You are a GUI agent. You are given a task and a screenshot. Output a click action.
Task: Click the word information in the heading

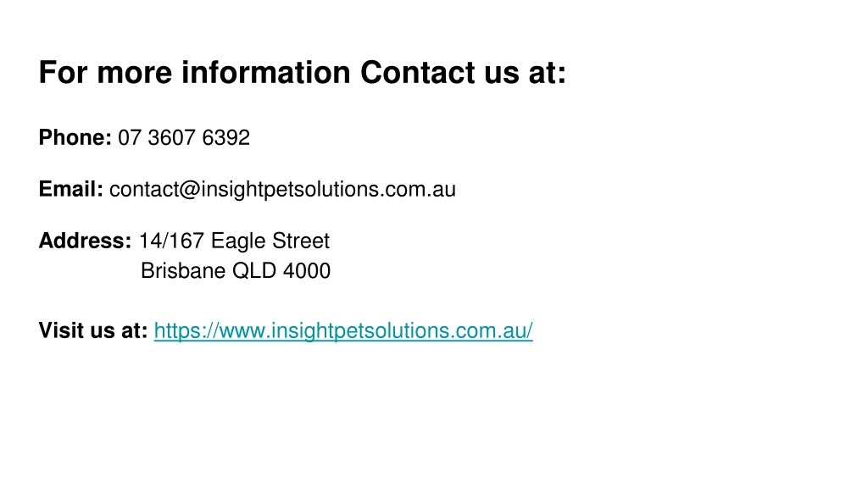pos(266,73)
